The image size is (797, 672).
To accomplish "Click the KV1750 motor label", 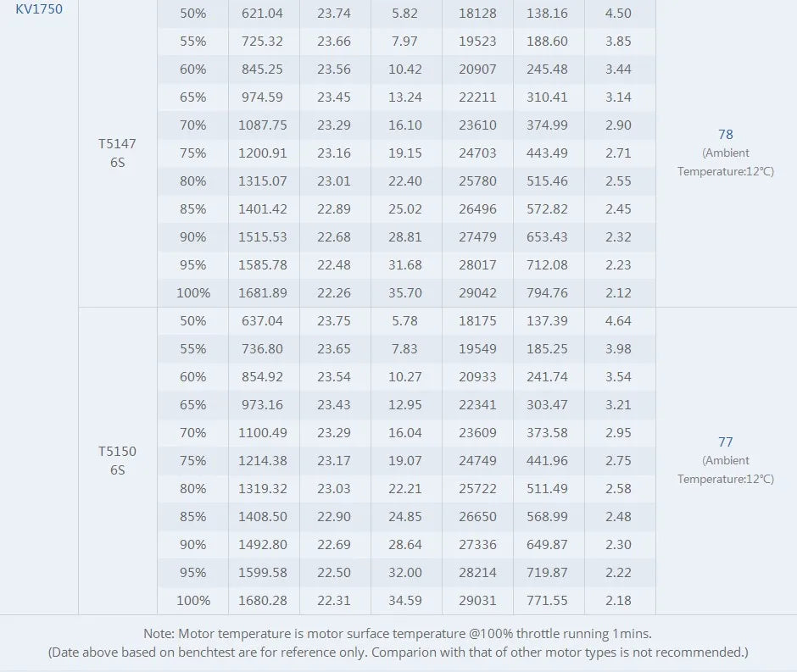I will pyautogui.click(x=39, y=9).
